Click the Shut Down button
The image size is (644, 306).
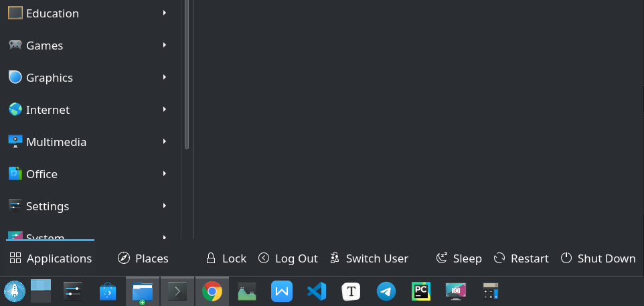[598, 258]
